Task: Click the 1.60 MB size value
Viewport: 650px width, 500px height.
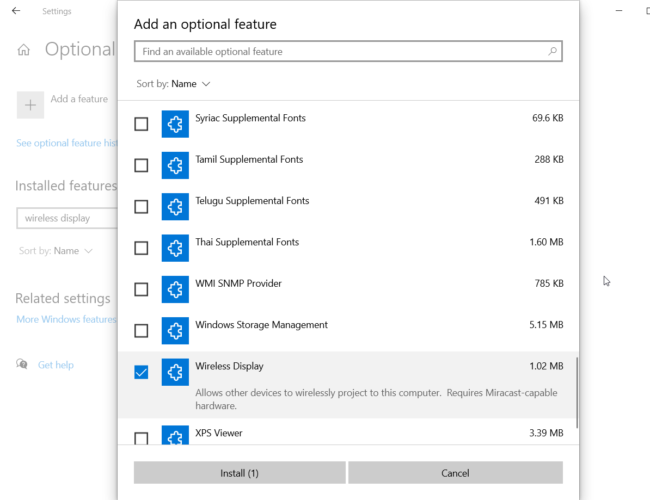Action: pos(546,242)
